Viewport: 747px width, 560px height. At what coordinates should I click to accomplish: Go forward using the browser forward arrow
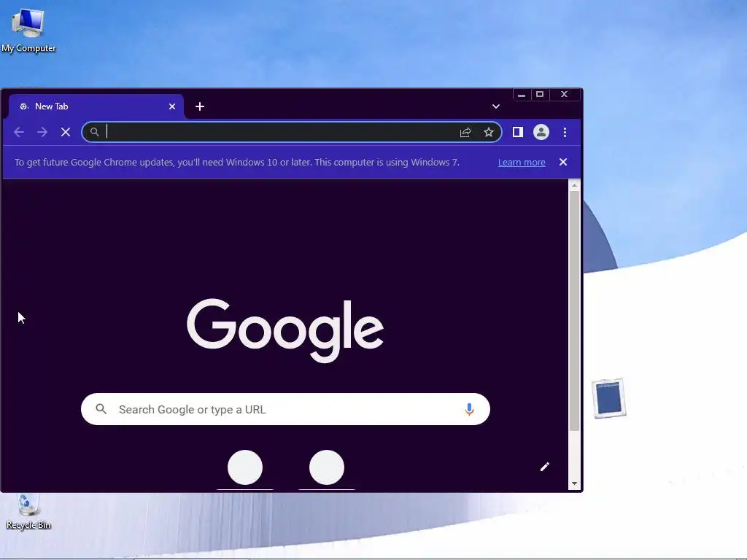[42, 132]
